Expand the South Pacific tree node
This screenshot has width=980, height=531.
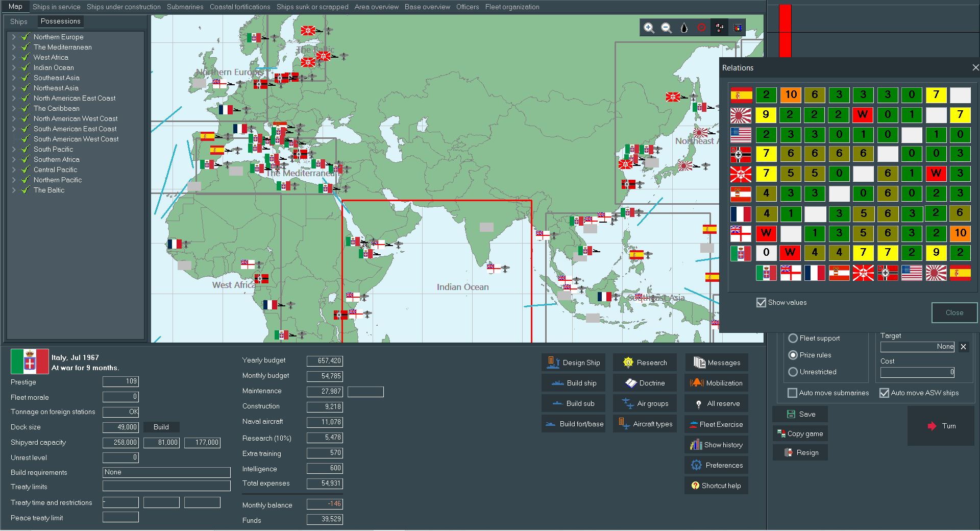coord(14,149)
